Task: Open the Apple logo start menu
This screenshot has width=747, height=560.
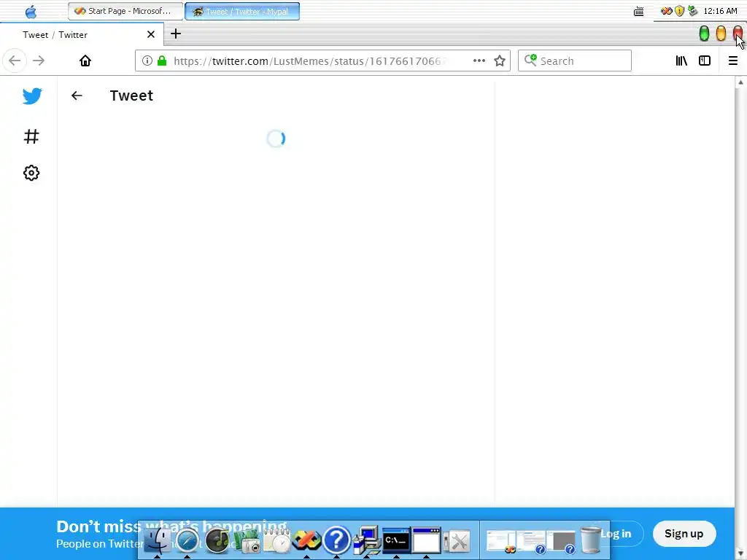Action: pos(31,12)
